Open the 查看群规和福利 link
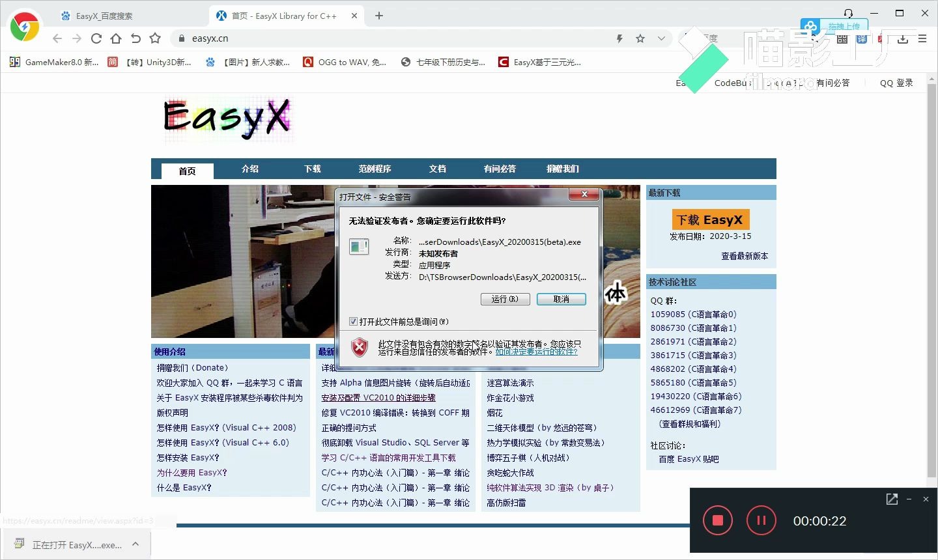938x560 pixels. coord(690,424)
